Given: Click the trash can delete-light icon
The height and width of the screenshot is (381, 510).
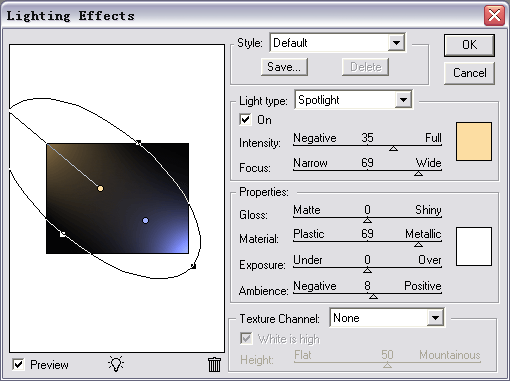Looking at the screenshot, I should [214, 364].
